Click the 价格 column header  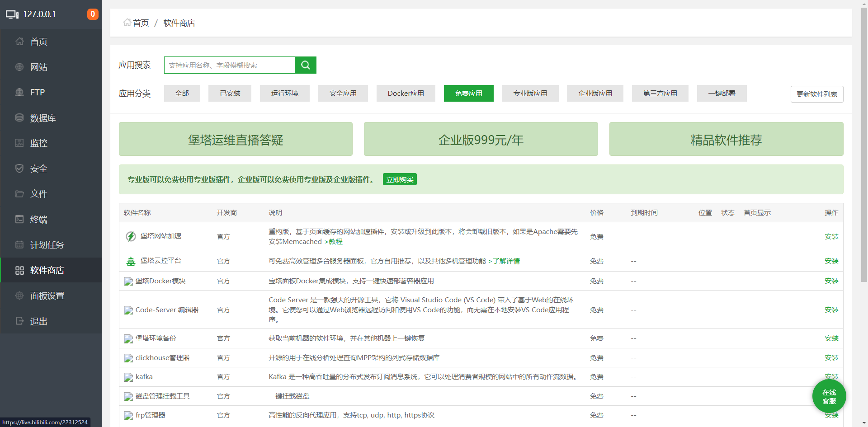click(x=597, y=213)
